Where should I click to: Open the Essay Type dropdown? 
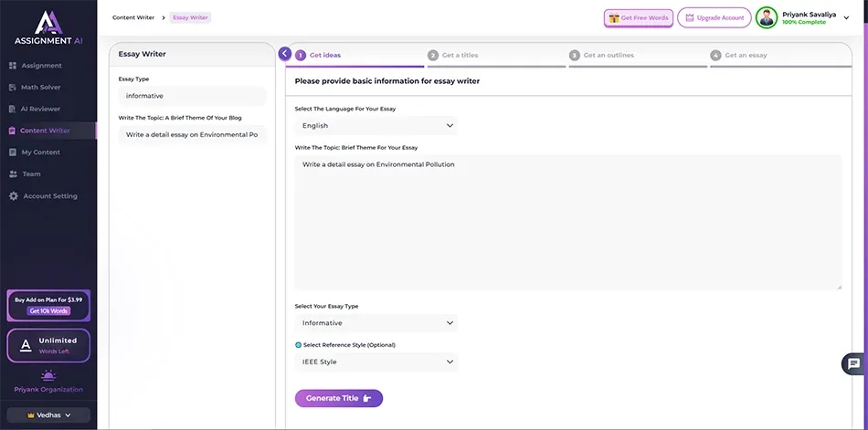click(376, 323)
